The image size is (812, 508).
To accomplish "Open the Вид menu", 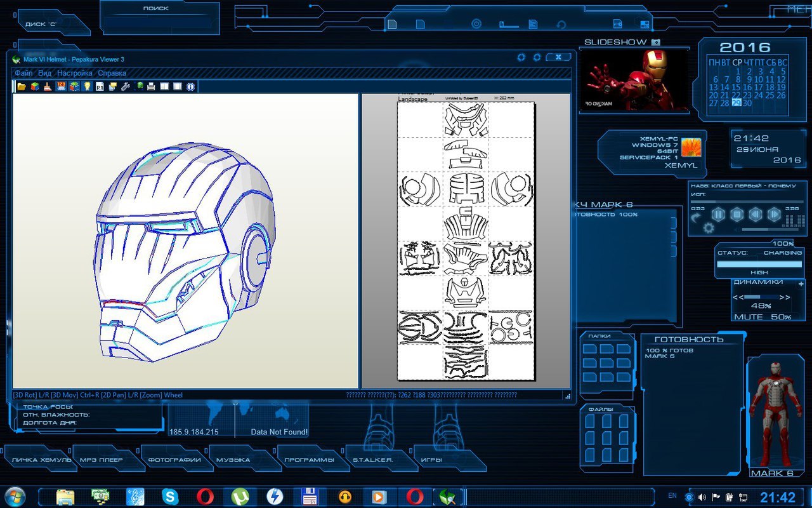I will pos(44,73).
